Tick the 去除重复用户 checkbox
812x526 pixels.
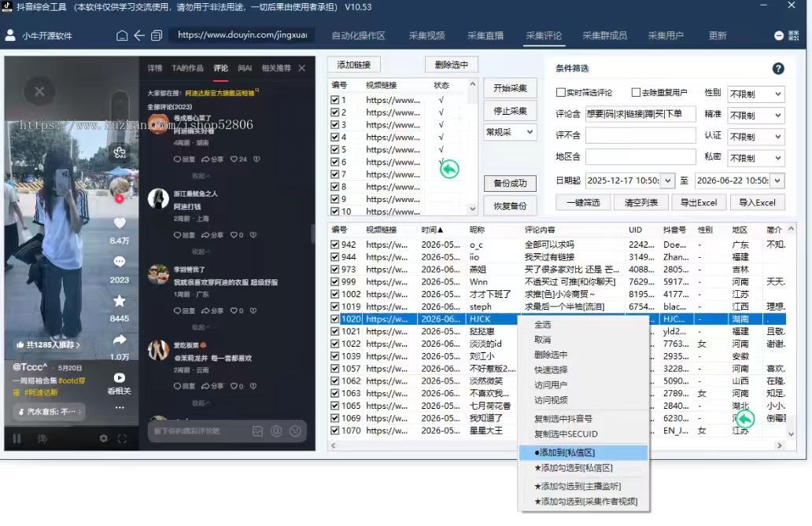click(636, 92)
